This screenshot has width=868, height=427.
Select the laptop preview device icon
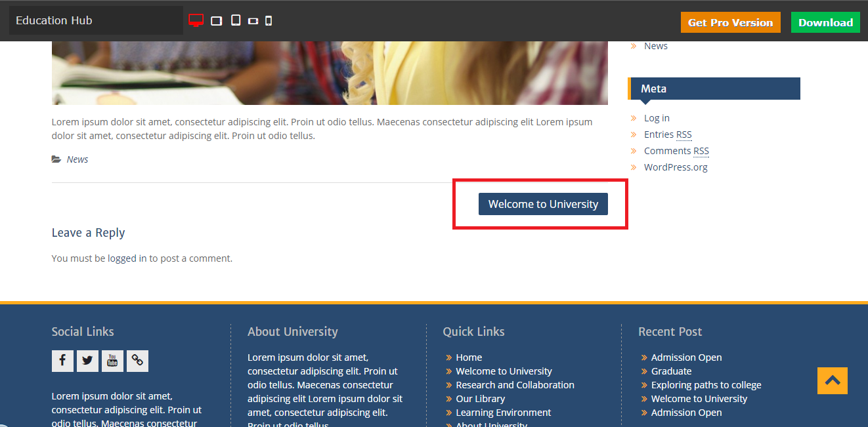point(217,21)
